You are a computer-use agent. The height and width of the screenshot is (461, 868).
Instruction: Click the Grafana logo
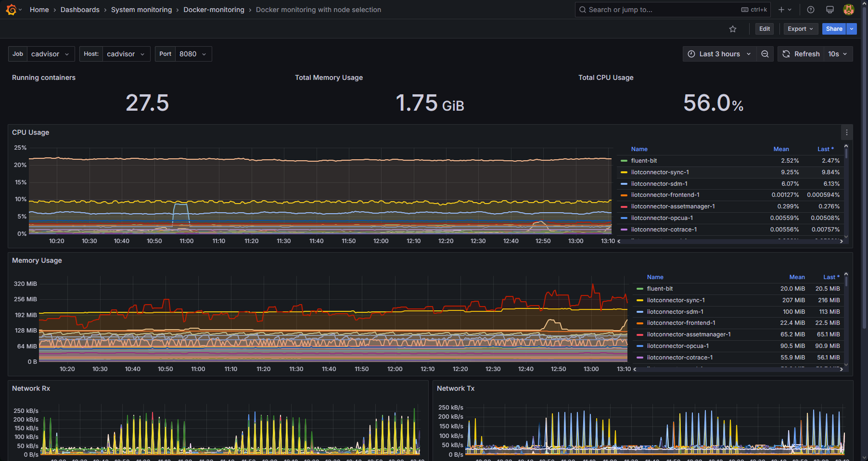(10, 9)
